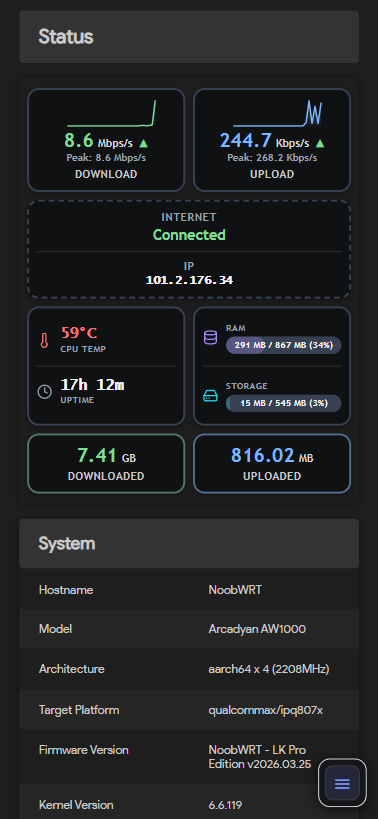This screenshot has width=378, height=819.
Task: Click the Arcadyan AW1000 model value
Action: click(x=257, y=629)
